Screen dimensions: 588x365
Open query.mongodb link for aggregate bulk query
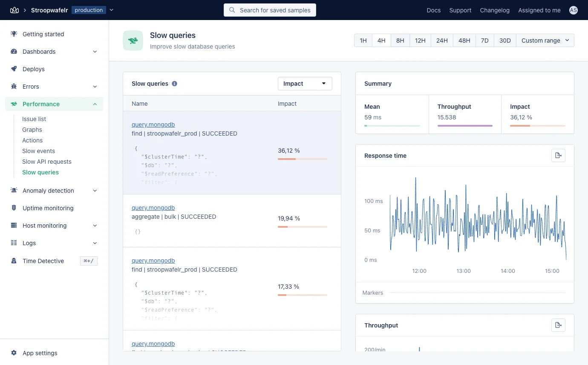pyautogui.click(x=153, y=208)
